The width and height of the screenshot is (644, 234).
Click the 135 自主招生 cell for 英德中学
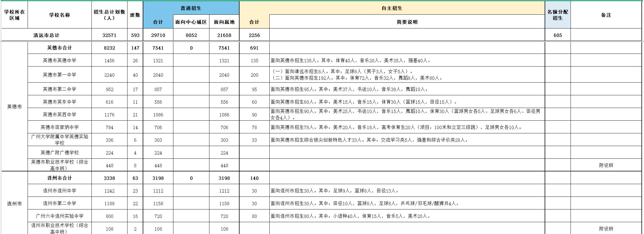(254, 60)
